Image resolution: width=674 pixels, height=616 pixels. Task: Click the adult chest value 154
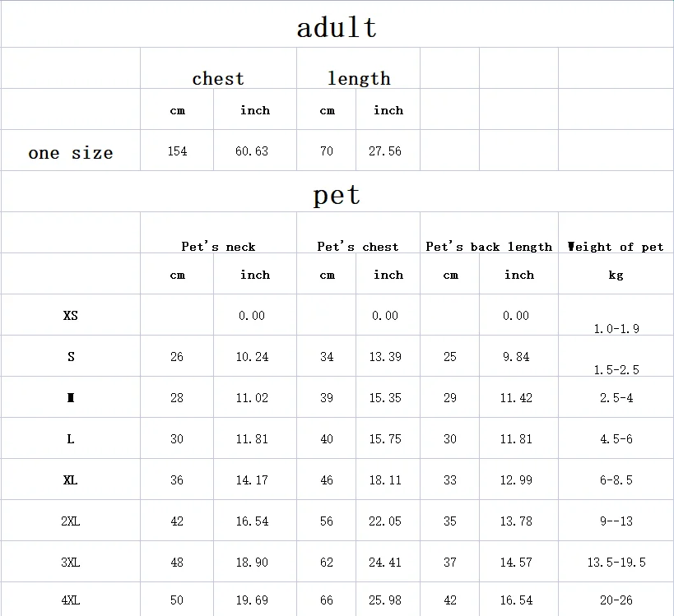(x=177, y=151)
